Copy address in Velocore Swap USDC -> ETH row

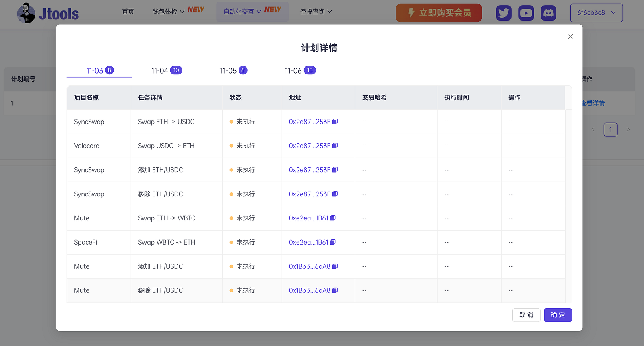(335, 146)
